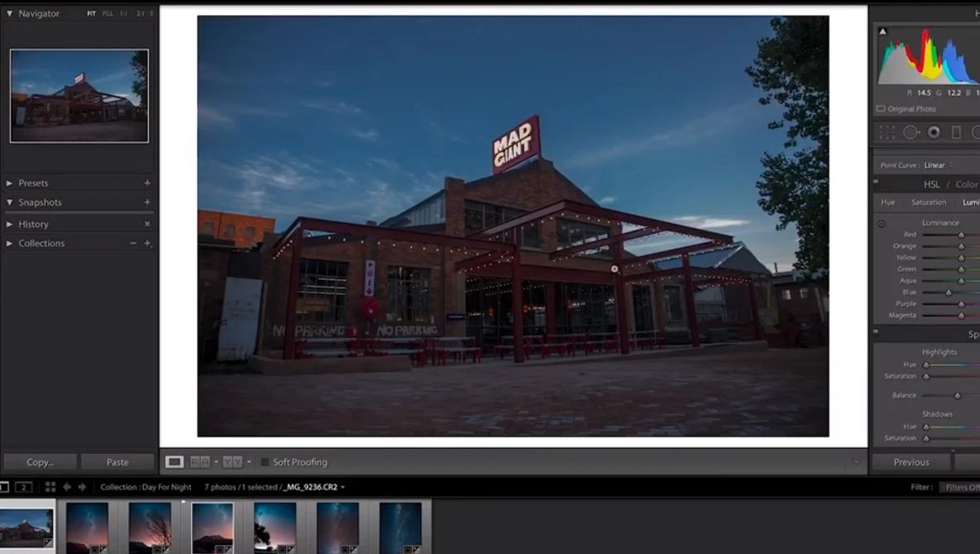Click the Paste button
Image resolution: width=980 pixels, height=554 pixels.
(117, 462)
